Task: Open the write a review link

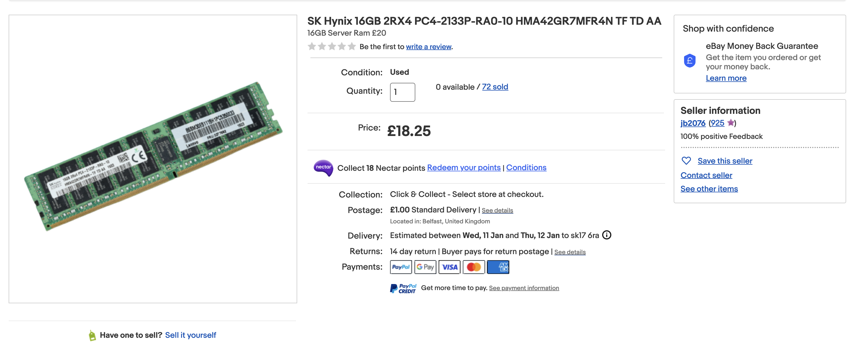Action: 428,47
